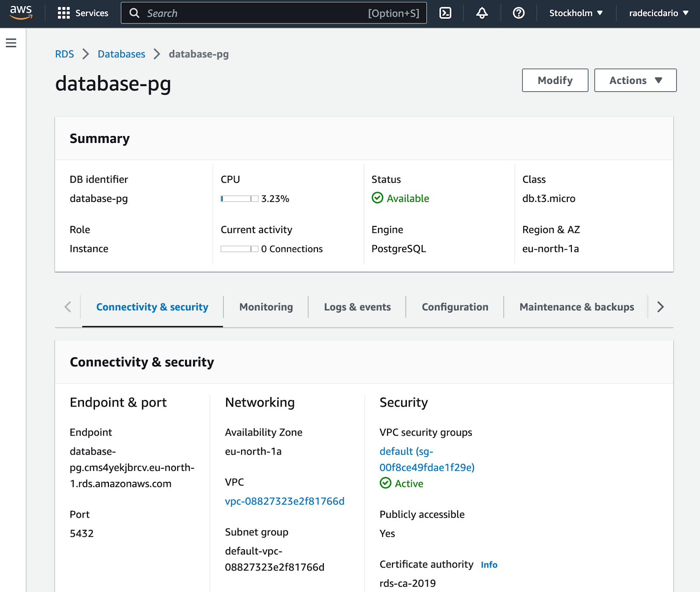
Task: Click the Instance role value
Action: tap(89, 249)
